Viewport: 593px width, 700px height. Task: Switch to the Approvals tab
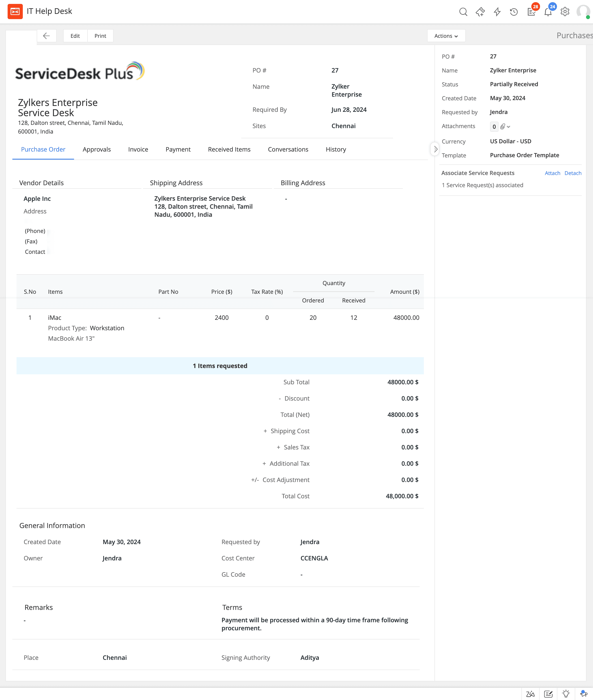coord(96,150)
